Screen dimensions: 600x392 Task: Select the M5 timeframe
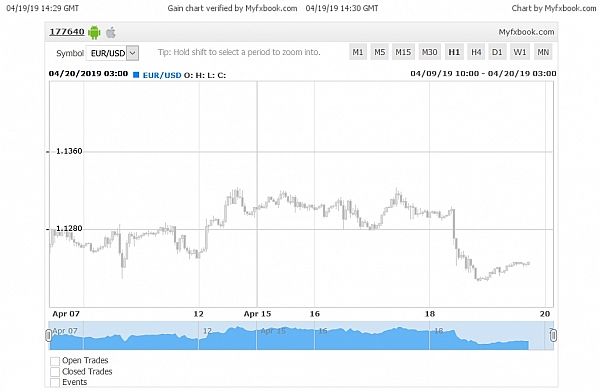tap(380, 52)
